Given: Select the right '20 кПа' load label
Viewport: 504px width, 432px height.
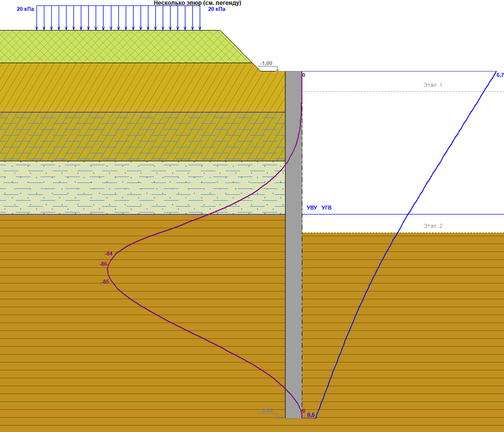Looking at the screenshot, I should click(217, 9).
